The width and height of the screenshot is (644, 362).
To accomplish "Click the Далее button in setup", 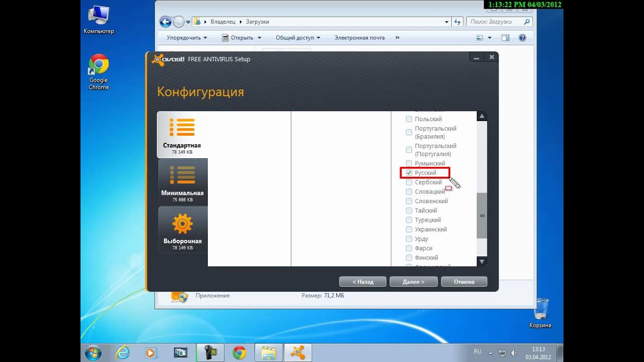I will 414,282.
